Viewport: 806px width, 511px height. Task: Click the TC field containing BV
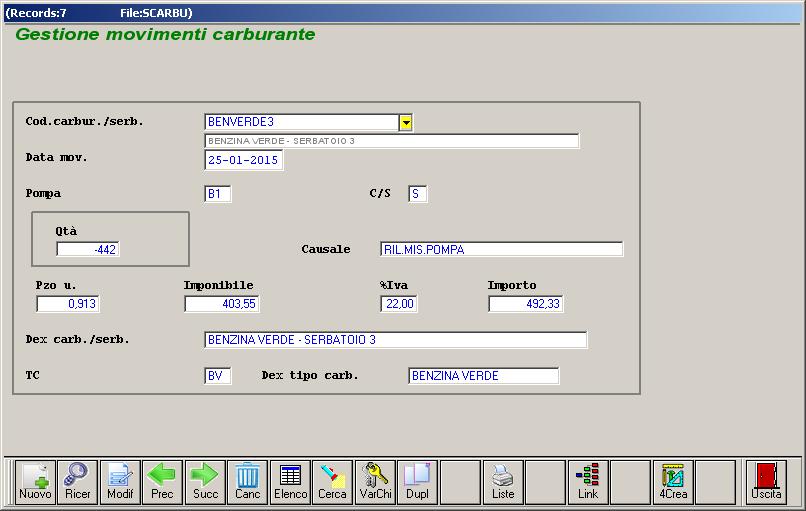tap(217, 376)
